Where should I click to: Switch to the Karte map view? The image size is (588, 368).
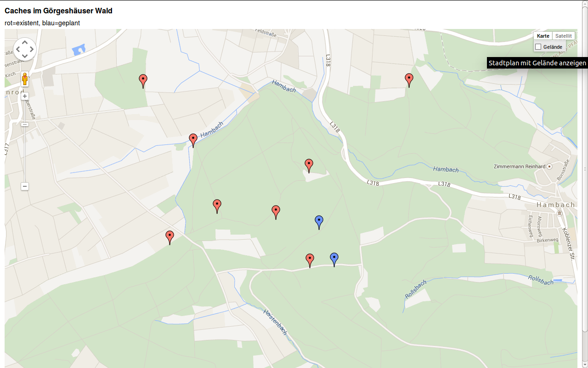(x=543, y=36)
